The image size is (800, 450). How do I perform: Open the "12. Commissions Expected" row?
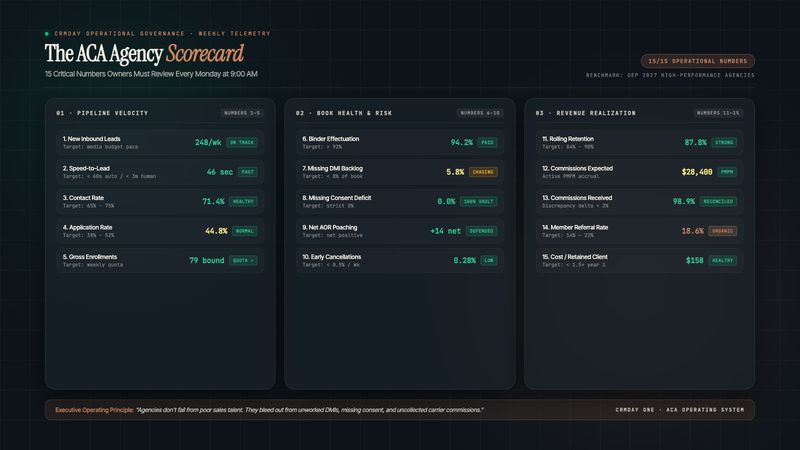point(639,172)
